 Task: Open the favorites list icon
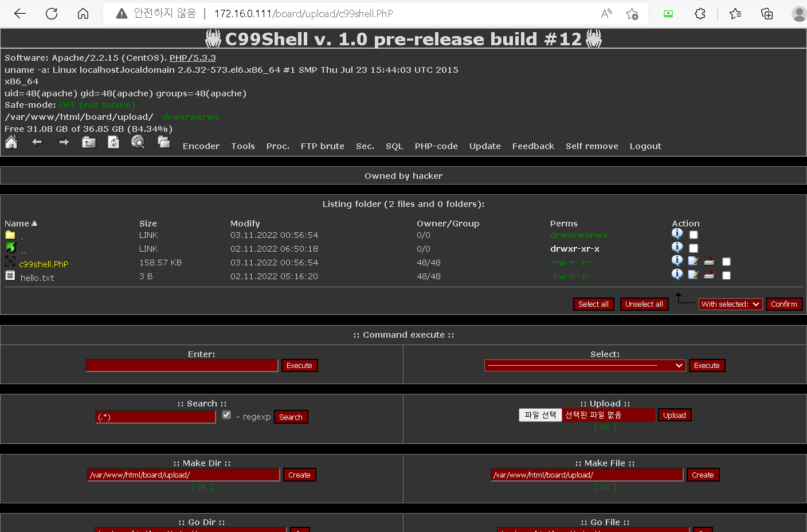coord(735,14)
